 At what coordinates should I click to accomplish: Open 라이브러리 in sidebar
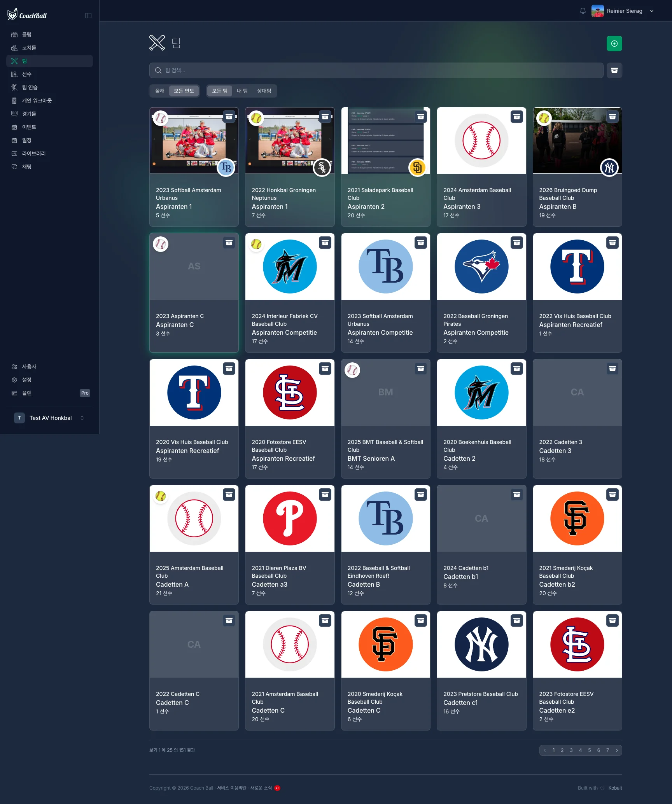(x=49, y=154)
